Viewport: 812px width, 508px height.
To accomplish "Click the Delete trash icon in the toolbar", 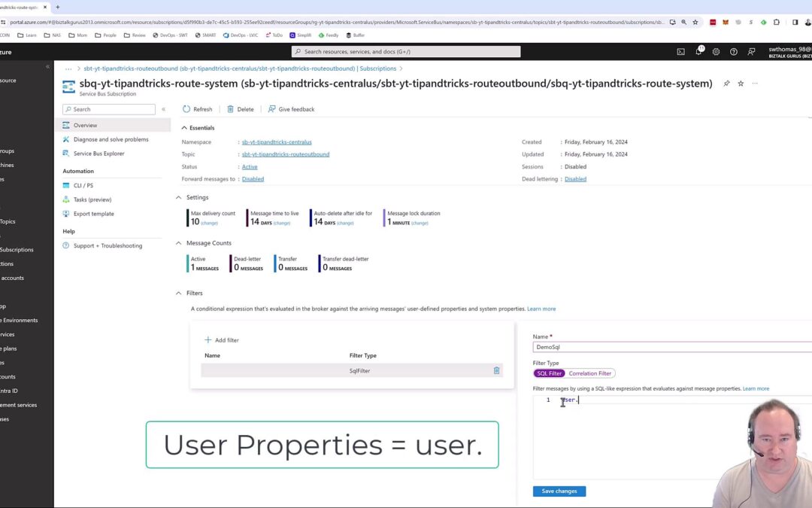I will tap(231, 109).
